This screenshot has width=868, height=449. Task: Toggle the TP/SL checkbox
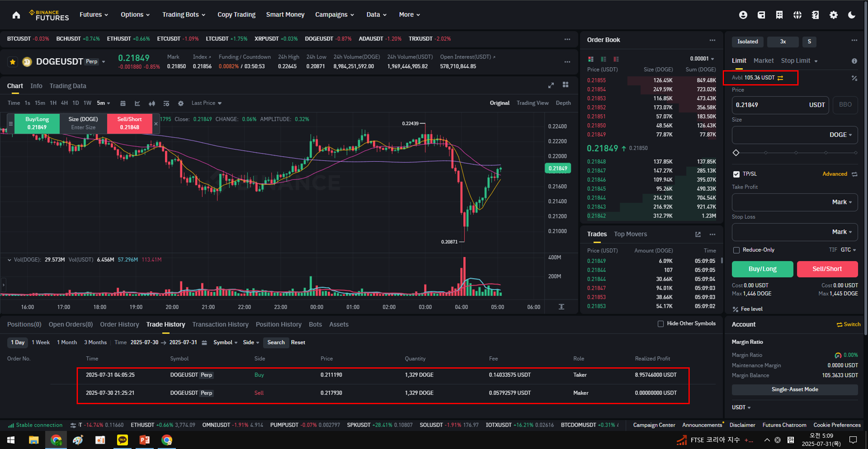point(736,174)
